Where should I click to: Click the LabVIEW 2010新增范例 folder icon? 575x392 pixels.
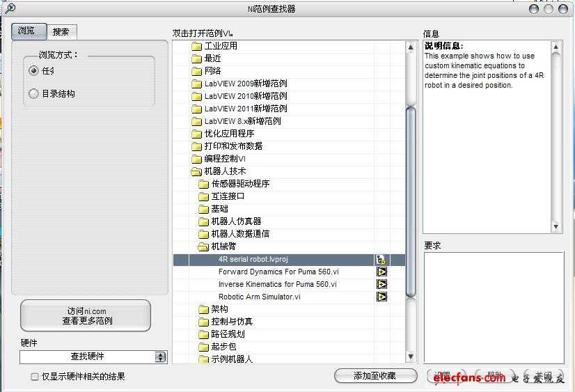pos(197,97)
